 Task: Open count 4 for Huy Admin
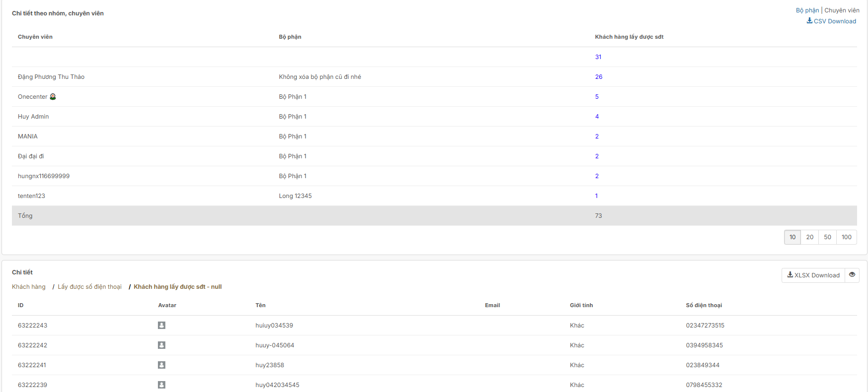[x=597, y=117]
